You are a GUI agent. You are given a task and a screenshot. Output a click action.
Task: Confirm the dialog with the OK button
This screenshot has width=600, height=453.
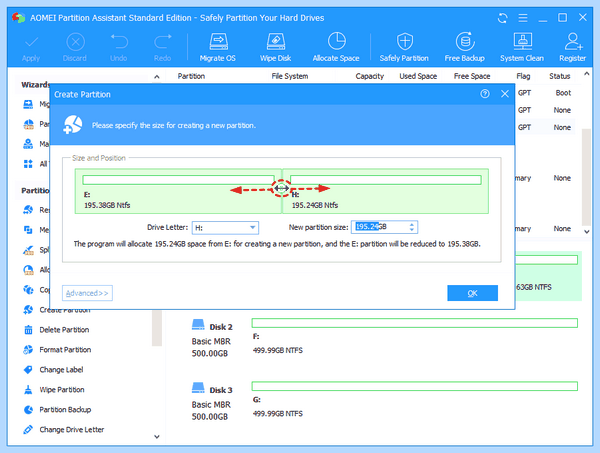[473, 293]
